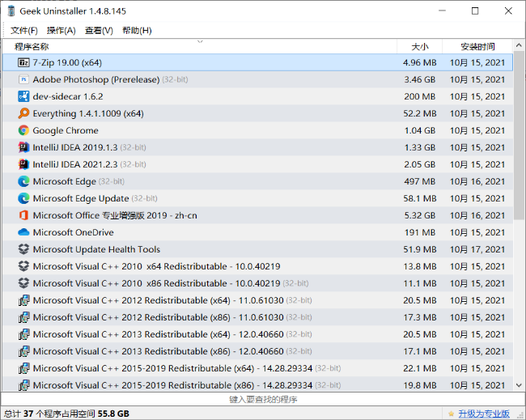Click the Adobe Photoshop (Prerelease) icon
526x420 pixels.
pyautogui.click(x=23, y=79)
